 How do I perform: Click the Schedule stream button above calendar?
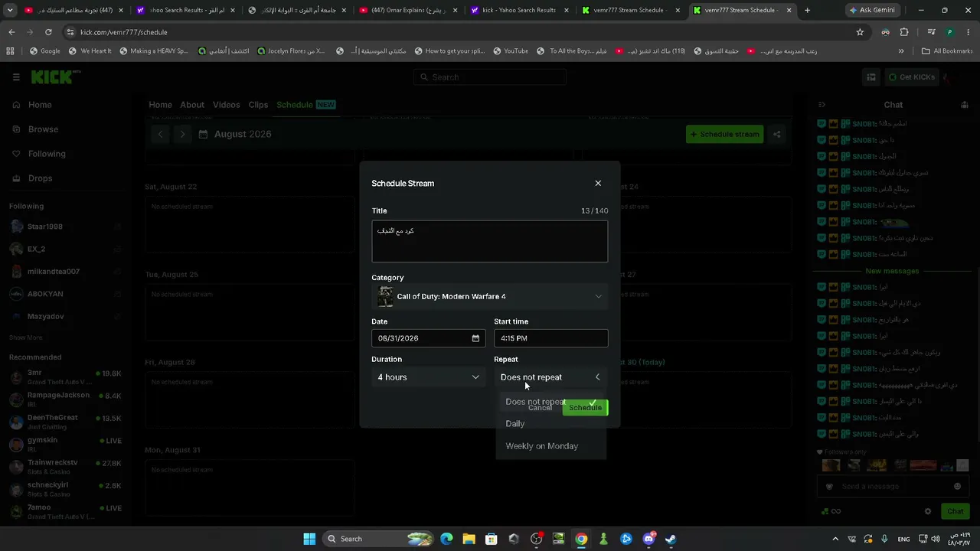tap(724, 135)
